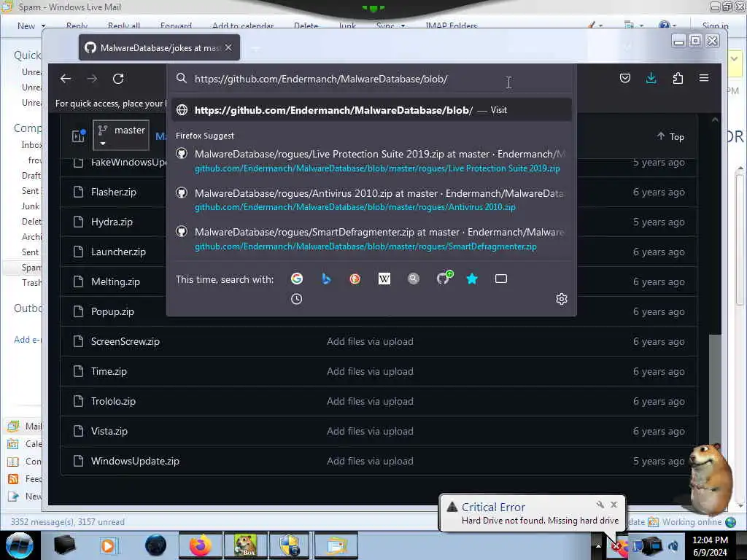Viewport: 747px width, 560px height.
Task: Open Trololo.zip file
Action: [113, 402]
